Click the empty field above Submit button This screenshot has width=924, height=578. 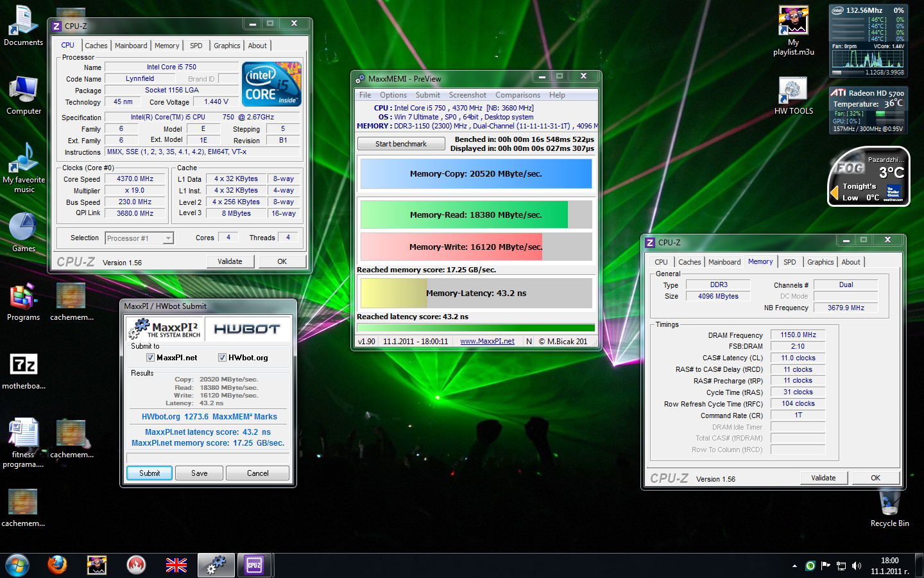click(x=208, y=458)
